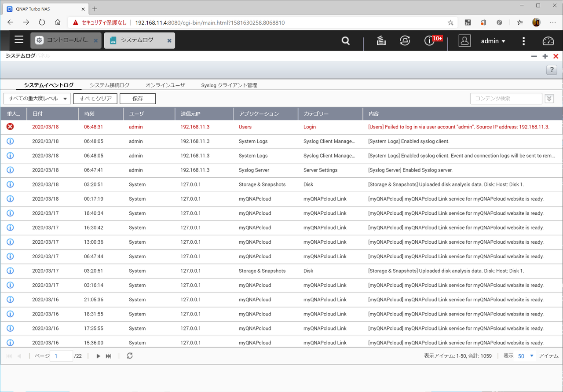This screenshot has width=563, height=392.
Task: Click the 13:00:36 time cell
Action: tap(93, 242)
